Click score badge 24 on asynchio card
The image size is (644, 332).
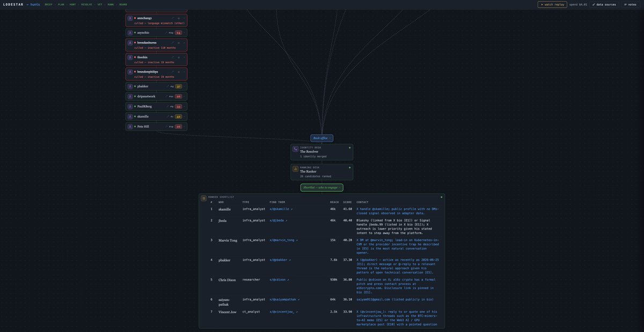179,33
